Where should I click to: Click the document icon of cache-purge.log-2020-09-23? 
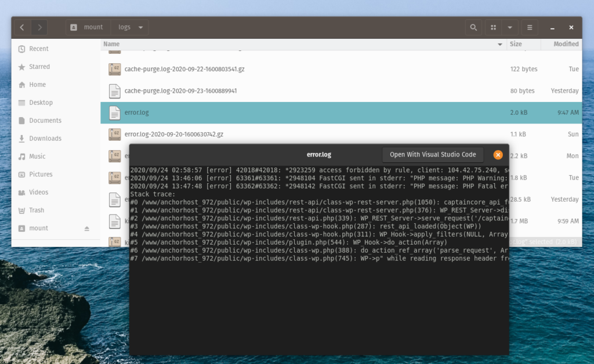click(114, 91)
